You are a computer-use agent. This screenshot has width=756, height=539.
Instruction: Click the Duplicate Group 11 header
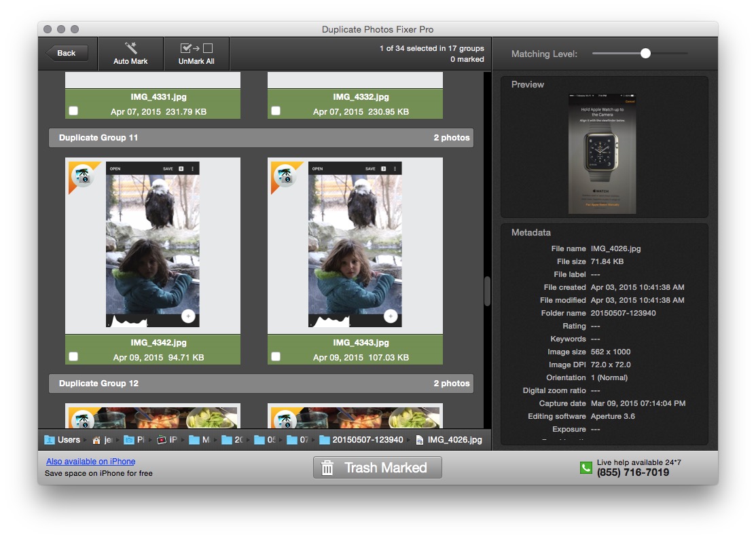click(261, 138)
